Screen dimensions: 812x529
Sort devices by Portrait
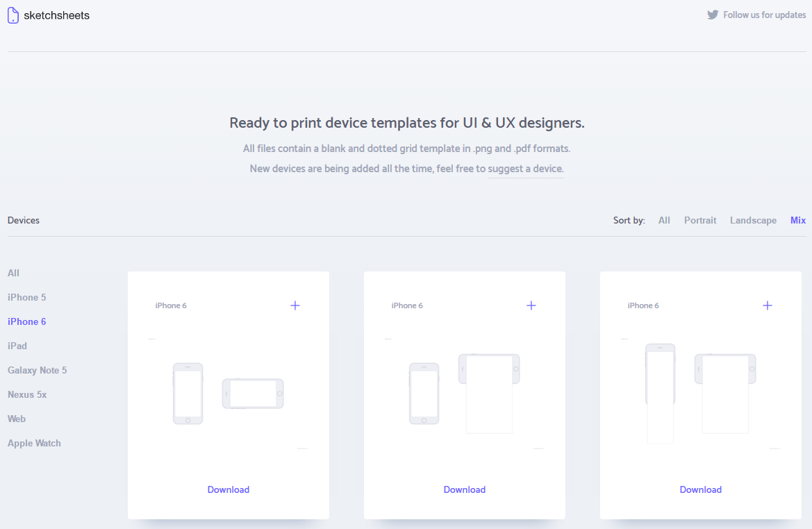[x=700, y=220]
